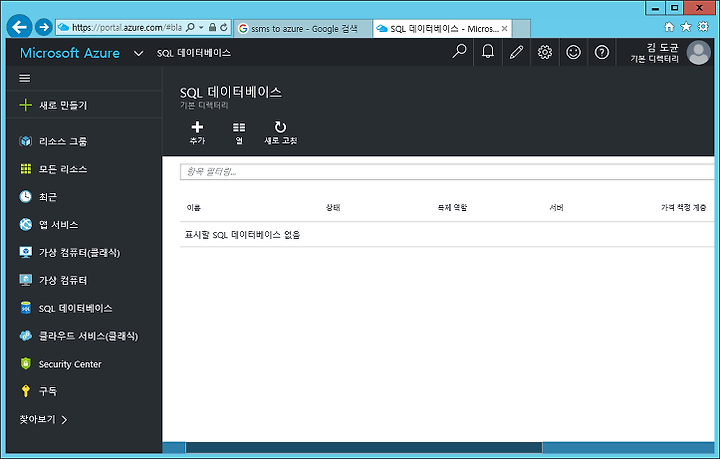
Task: Click the 열 columns toolbar button
Action: (x=239, y=133)
